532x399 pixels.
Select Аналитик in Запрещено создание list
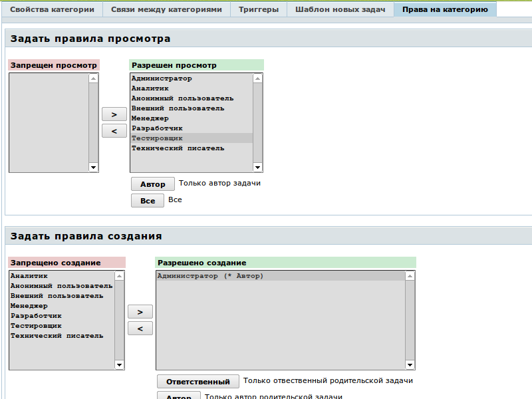[x=29, y=276]
